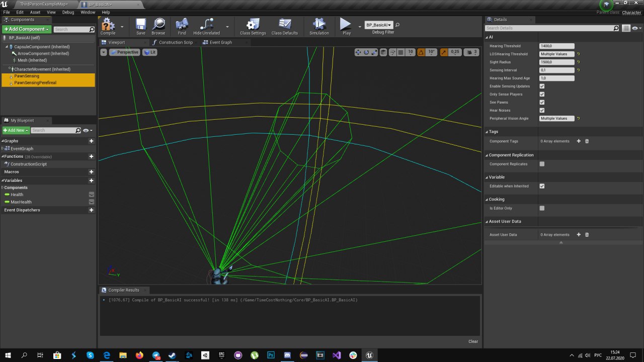Click Hearing Threshold value field

[x=557, y=46]
